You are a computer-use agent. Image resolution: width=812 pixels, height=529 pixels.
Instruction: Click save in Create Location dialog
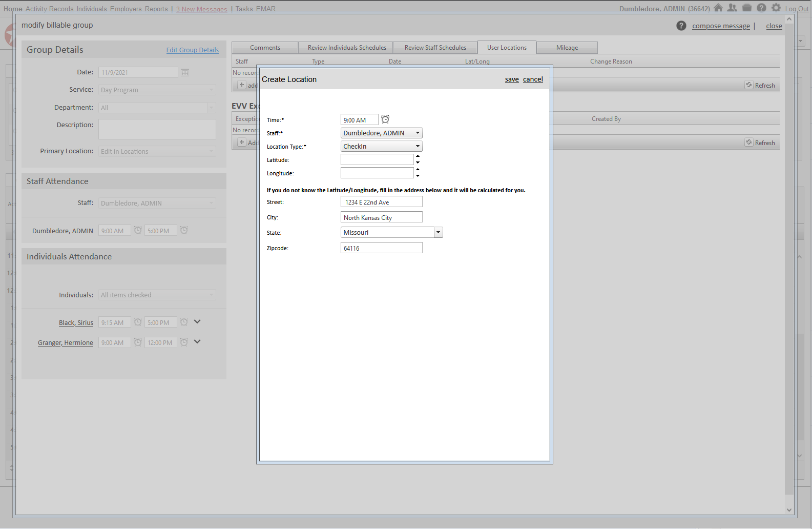tap(512, 79)
